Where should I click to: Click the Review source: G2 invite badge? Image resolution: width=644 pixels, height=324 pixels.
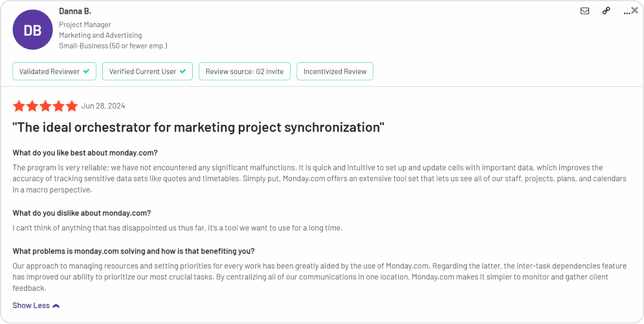coord(245,71)
